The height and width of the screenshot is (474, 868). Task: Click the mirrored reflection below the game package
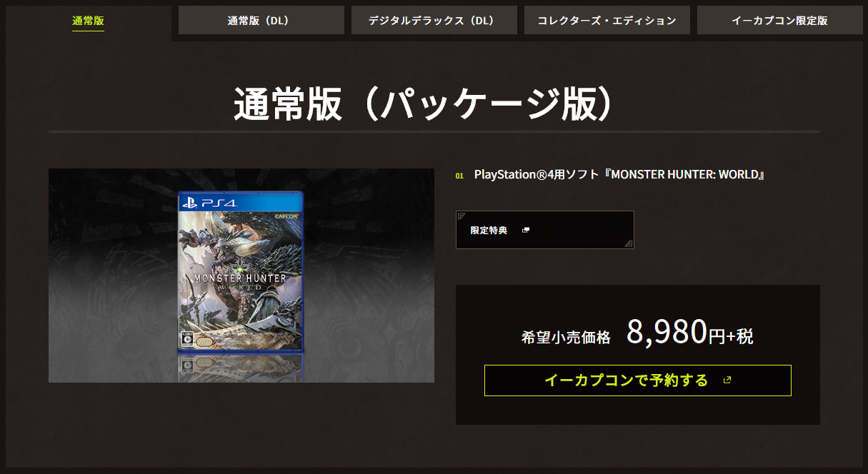click(x=240, y=365)
